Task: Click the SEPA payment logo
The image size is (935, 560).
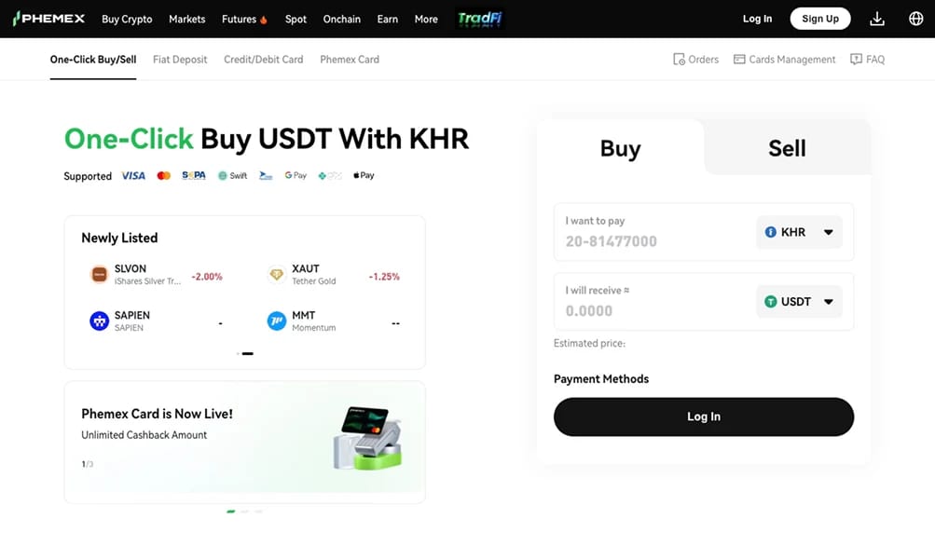Action: tap(194, 176)
